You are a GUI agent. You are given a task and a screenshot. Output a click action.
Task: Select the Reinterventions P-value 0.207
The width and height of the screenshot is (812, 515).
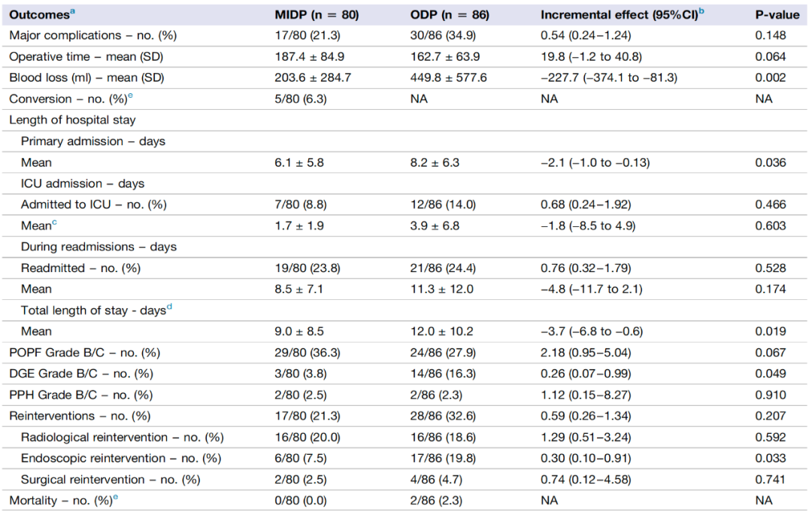[x=771, y=416]
